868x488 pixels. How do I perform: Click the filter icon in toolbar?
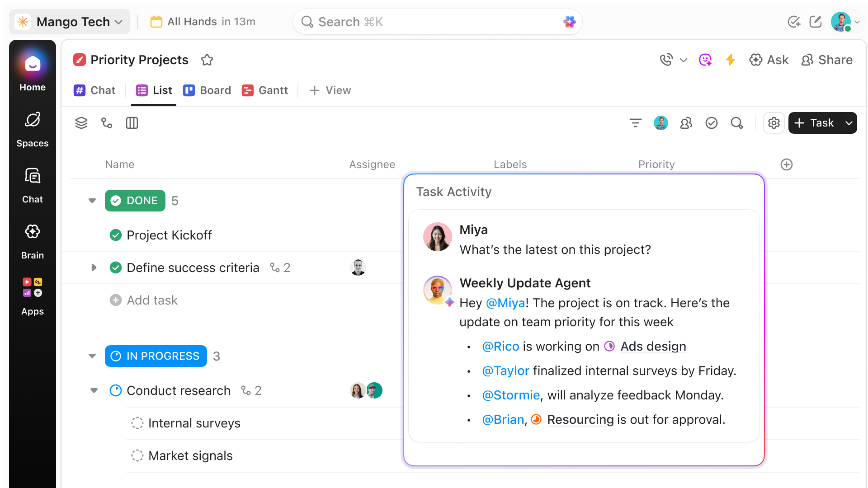[635, 123]
